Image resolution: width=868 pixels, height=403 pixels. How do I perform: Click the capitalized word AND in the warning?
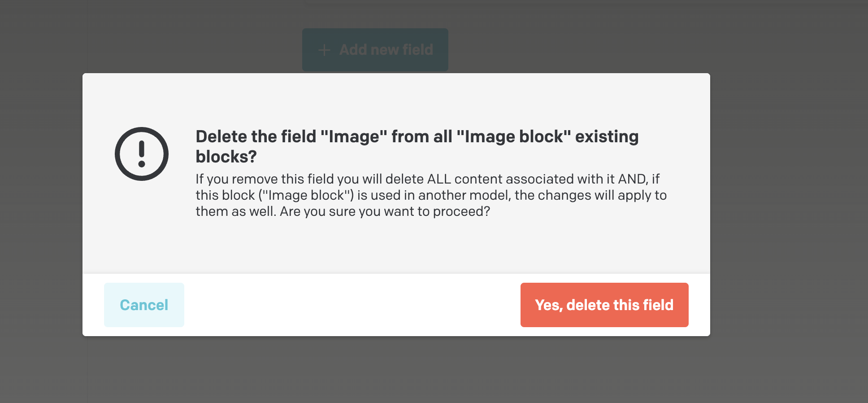(632, 179)
